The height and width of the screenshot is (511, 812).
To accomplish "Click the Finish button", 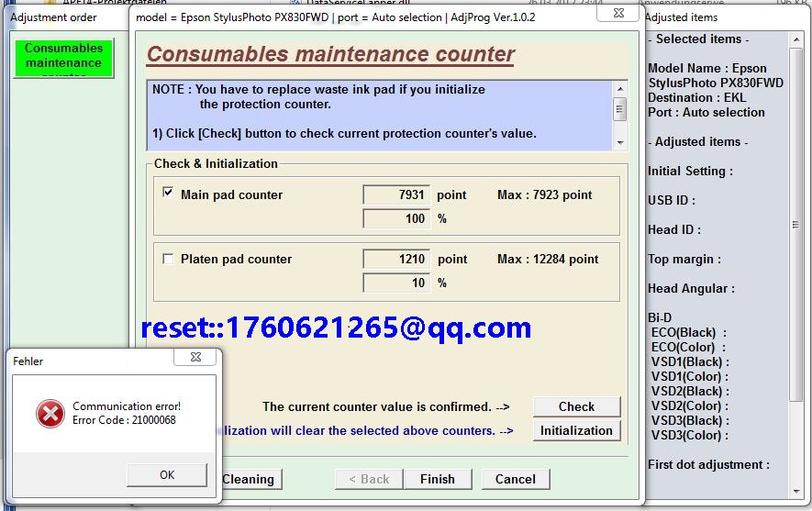I will pyautogui.click(x=438, y=480).
